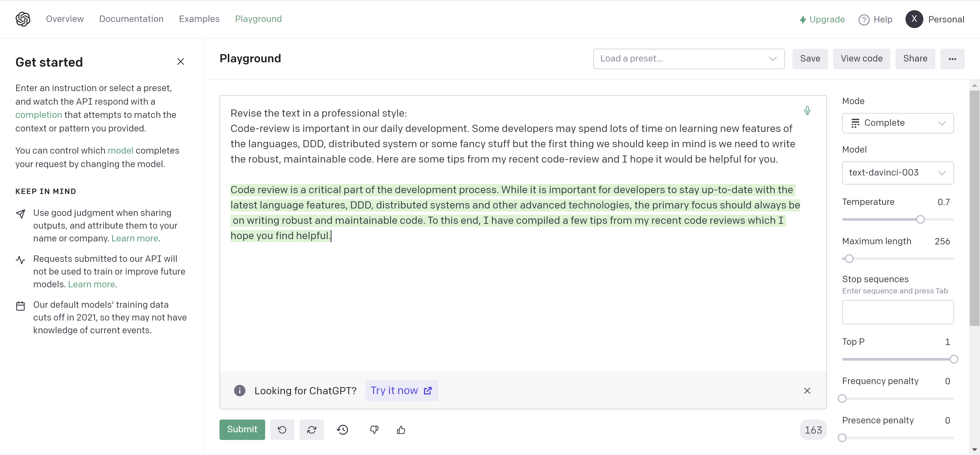This screenshot has height=455, width=980.
Task: Click the Playground tab in nav
Action: point(258,19)
